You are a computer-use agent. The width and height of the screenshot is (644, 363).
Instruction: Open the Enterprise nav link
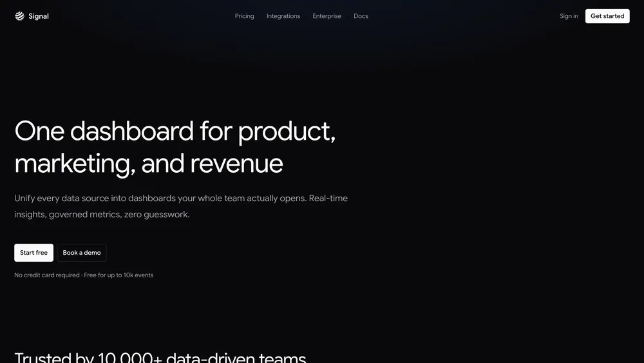[327, 16]
